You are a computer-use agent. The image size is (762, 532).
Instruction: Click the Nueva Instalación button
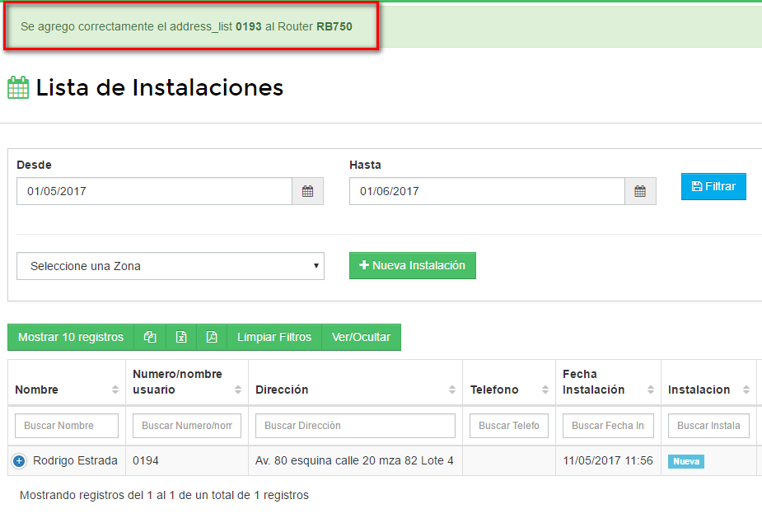(412, 265)
